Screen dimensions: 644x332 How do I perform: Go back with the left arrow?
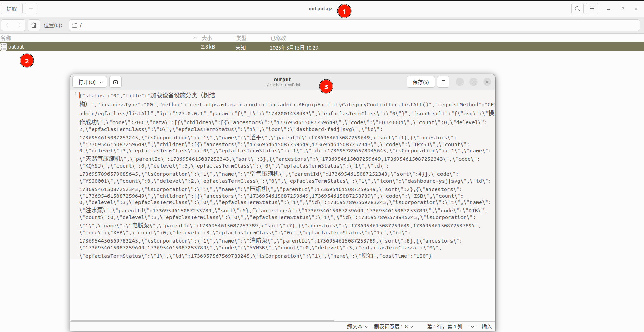[7, 25]
